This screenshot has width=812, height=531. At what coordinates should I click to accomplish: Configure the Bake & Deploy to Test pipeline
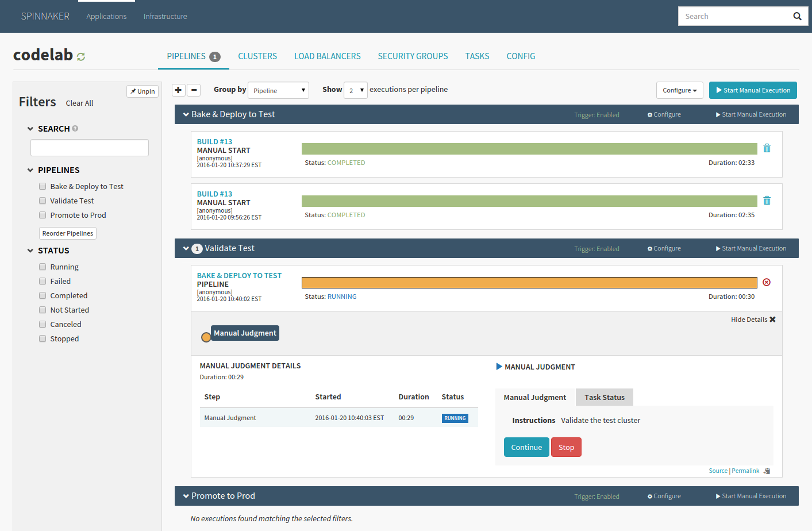[664, 115]
